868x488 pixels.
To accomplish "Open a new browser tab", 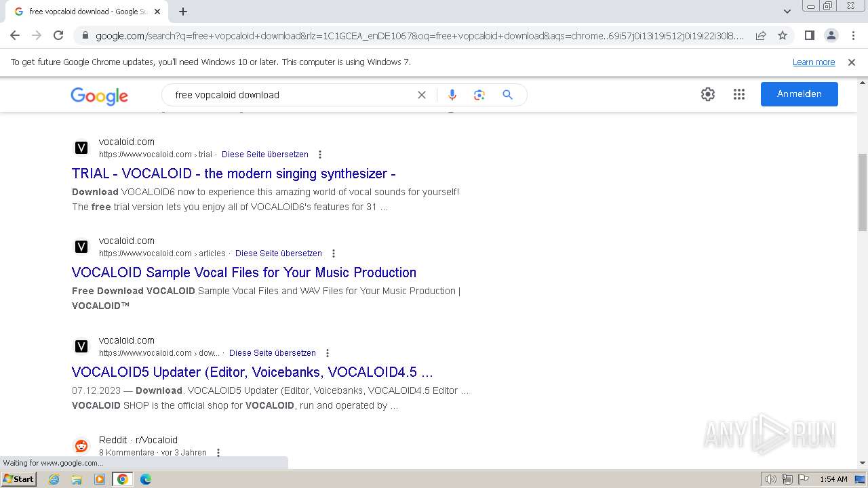I will tap(183, 12).
